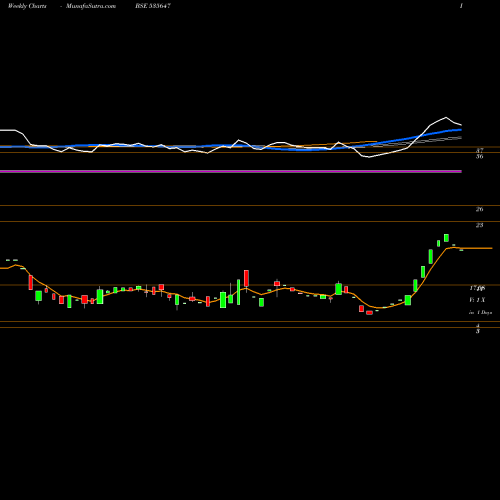The image size is (500, 500).
Task: Click the highest green candlestick at rally peak
Action: pyautogui.click(x=446, y=238)
